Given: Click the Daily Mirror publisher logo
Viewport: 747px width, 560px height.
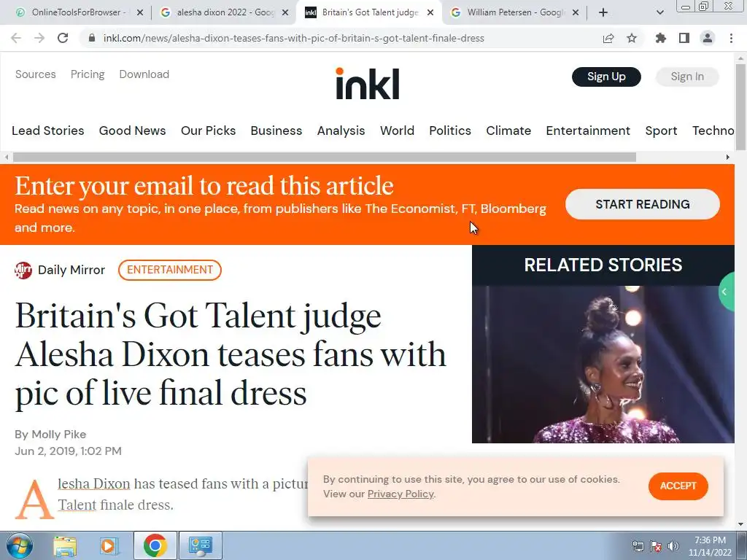Looking at the screenshot, I should point(23,270).
